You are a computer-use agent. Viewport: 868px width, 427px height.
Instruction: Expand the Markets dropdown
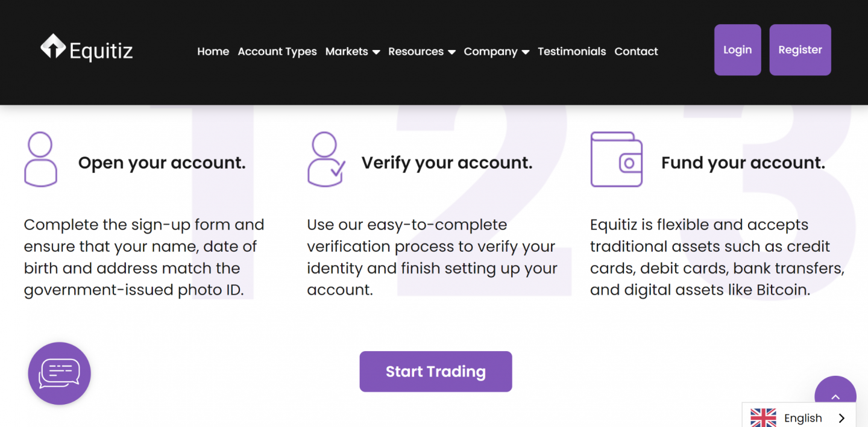353,52
